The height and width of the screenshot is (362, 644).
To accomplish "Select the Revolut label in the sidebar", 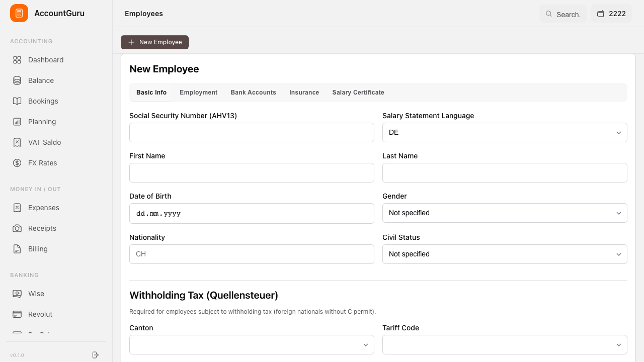I will click(x=40, y=314).
